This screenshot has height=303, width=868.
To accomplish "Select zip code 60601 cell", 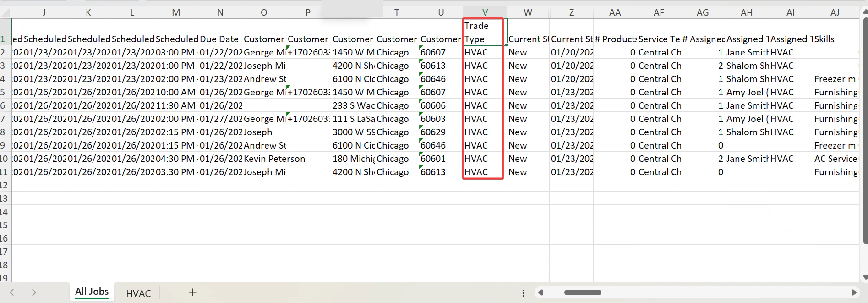I will (x=441, y=159).
